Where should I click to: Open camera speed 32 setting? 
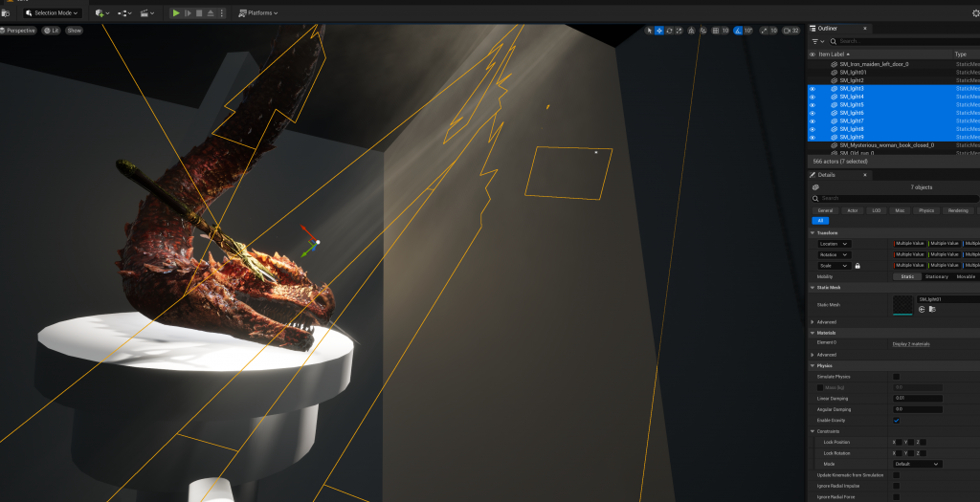tap(791, 31)
